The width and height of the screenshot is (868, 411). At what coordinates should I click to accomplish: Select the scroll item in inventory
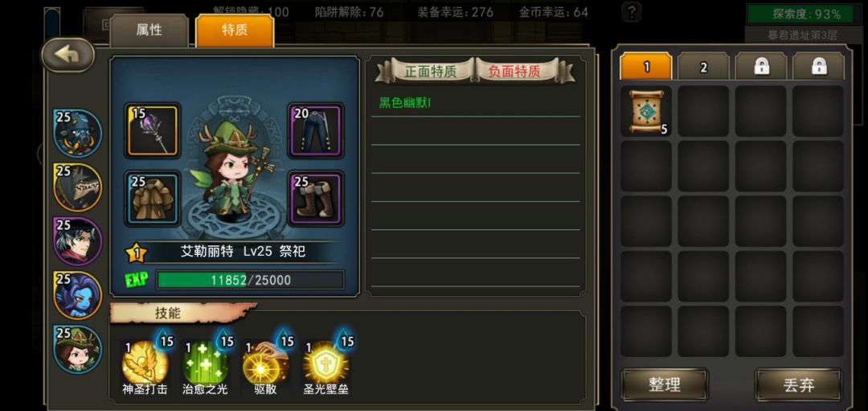tap(646, 111)
